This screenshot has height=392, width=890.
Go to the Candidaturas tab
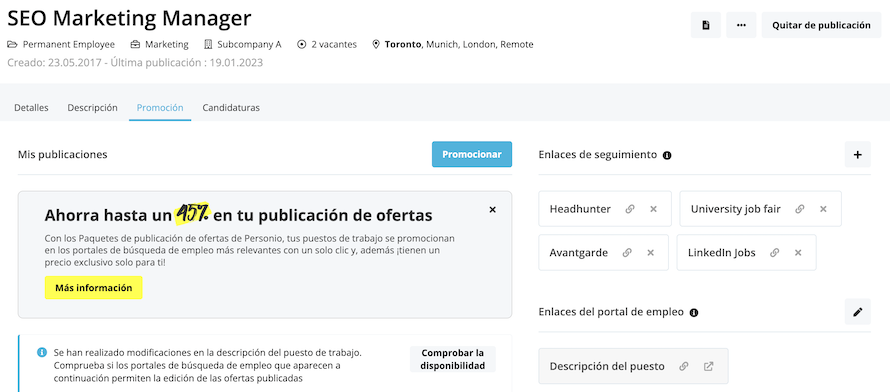[231, 108]
